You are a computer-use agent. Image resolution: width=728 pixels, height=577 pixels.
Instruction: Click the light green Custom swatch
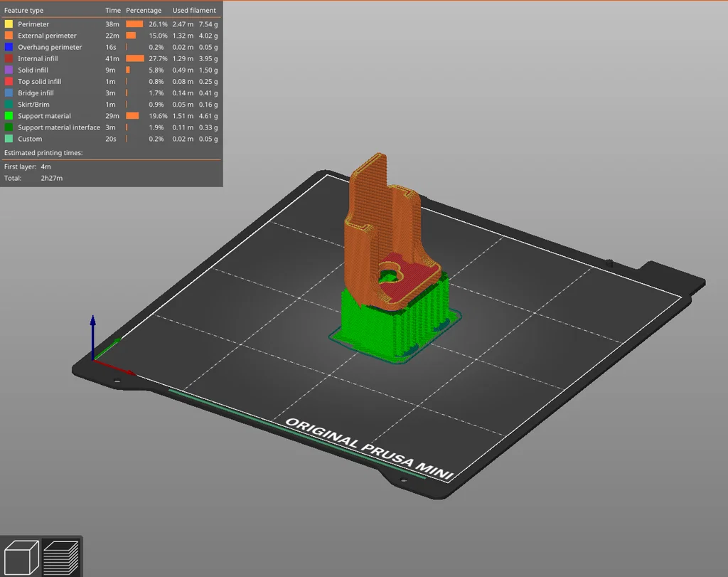tap(9, 139)
